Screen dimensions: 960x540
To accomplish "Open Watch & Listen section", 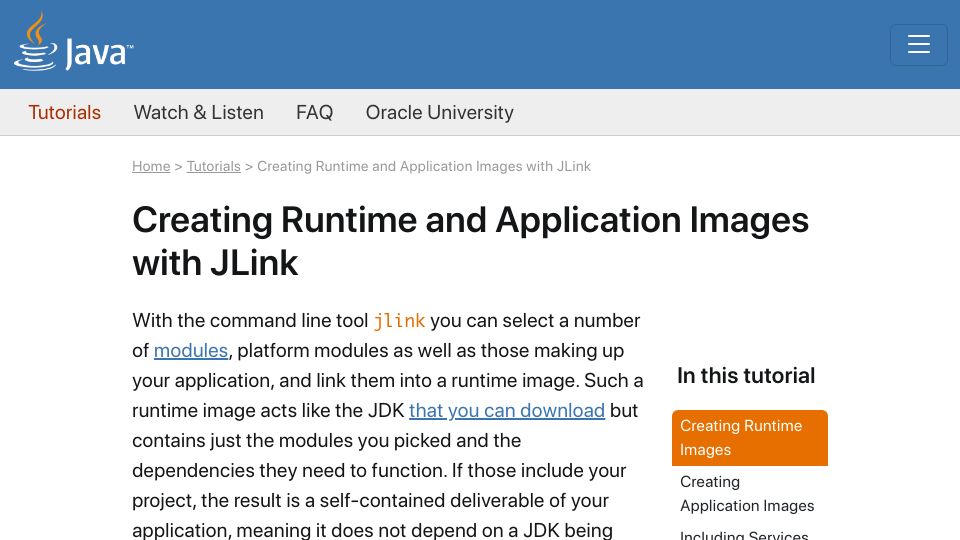I will point(198,113).
